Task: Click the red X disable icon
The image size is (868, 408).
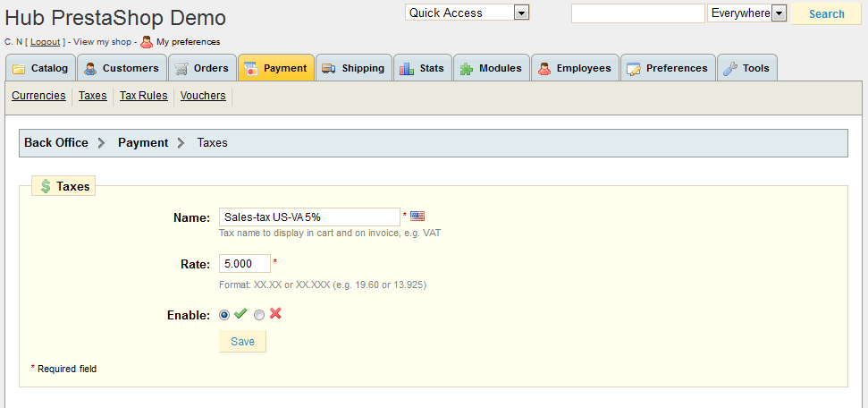Action: 275,314
